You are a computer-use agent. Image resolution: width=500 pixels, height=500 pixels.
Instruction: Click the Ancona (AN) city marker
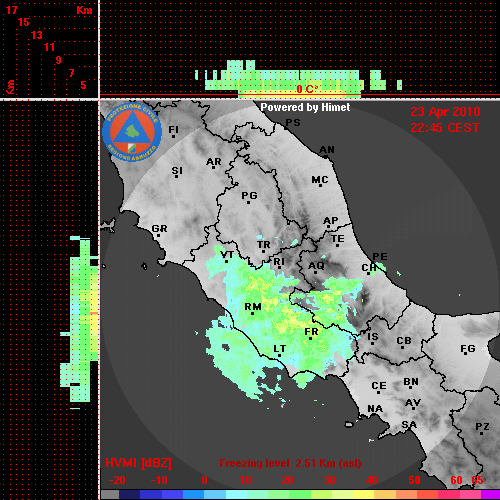tap(327, 151)
